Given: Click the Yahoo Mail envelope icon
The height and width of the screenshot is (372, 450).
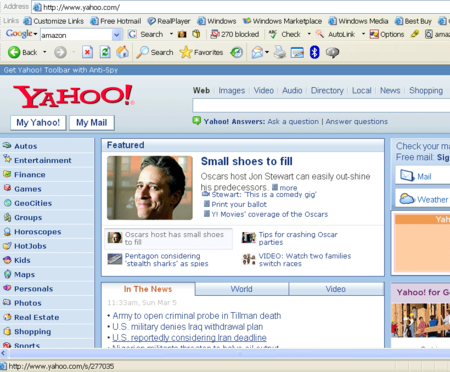Looking at the screenshot, I should point(407,175).
